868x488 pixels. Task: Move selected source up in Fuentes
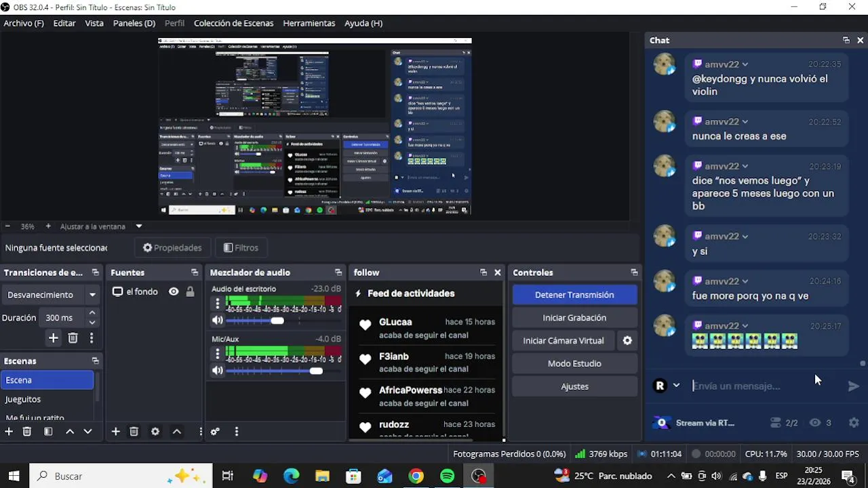pos(176,431)
